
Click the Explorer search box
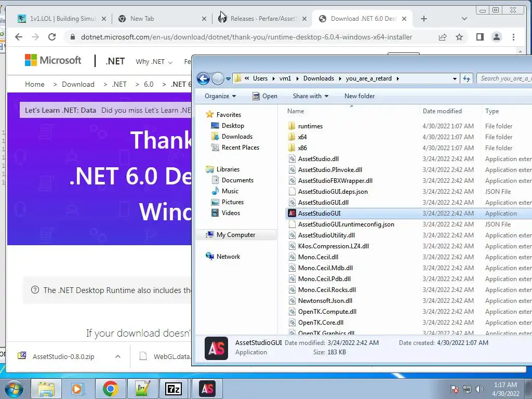click(504, 78)
